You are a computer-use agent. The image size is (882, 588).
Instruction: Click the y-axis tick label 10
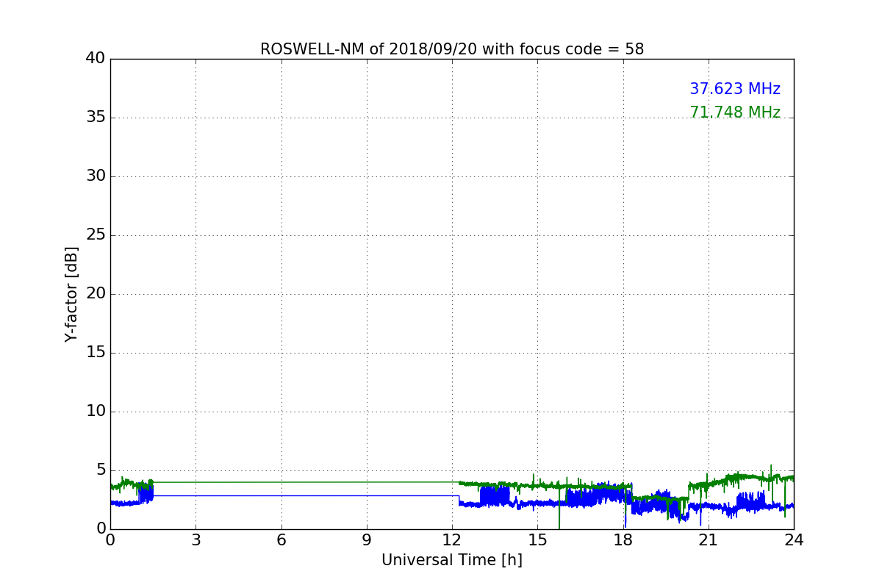click(96, 412)
